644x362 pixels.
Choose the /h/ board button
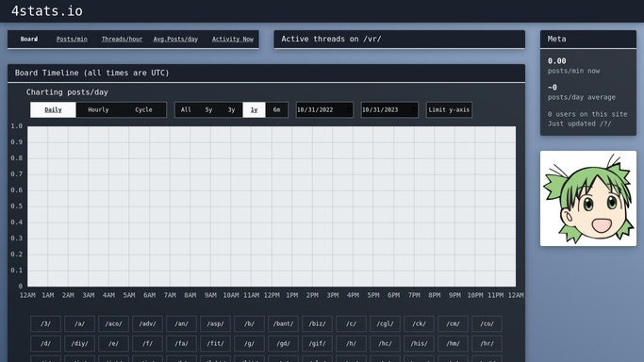(351, 343)
